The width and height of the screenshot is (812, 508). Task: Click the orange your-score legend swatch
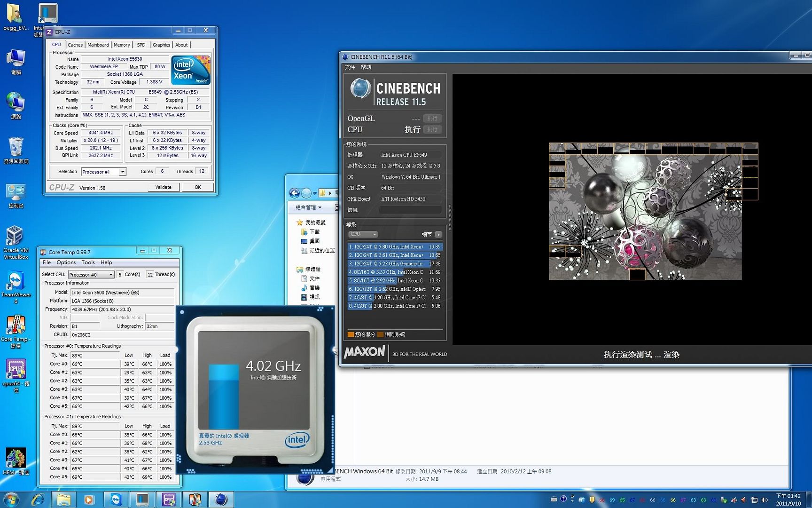[351, 334]
